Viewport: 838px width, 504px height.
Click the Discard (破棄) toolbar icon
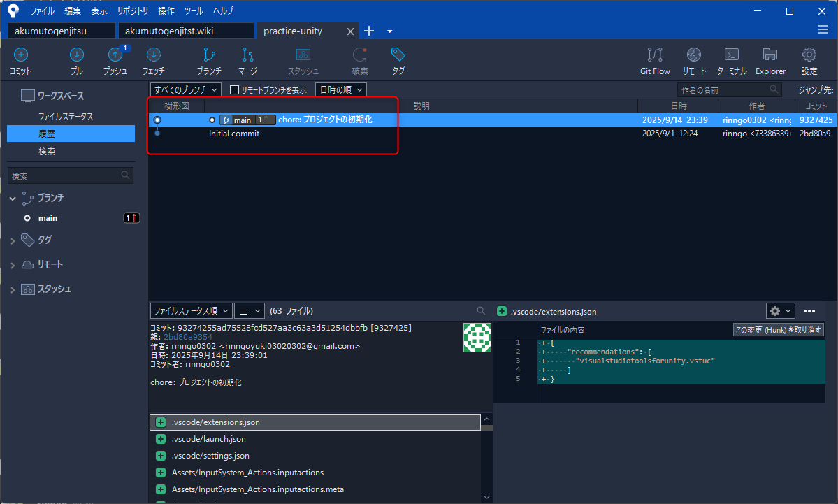(360, 55)
